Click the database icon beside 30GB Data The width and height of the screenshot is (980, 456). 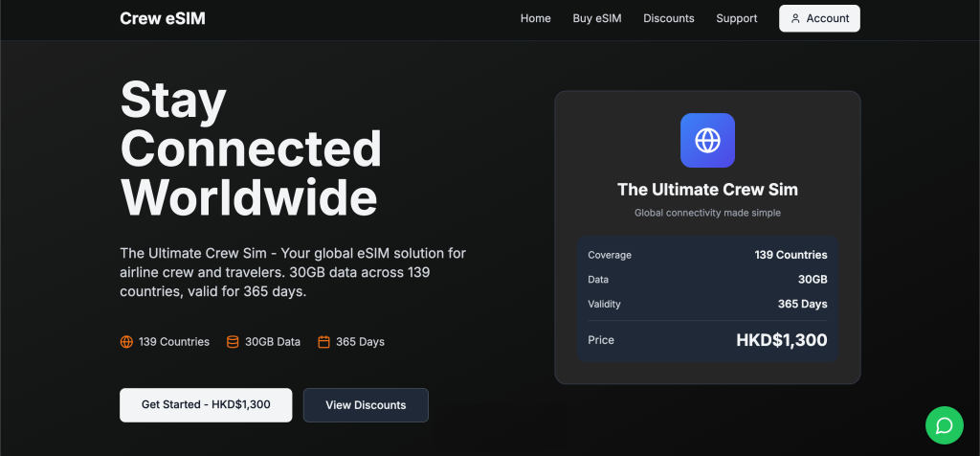pos(233,342)
